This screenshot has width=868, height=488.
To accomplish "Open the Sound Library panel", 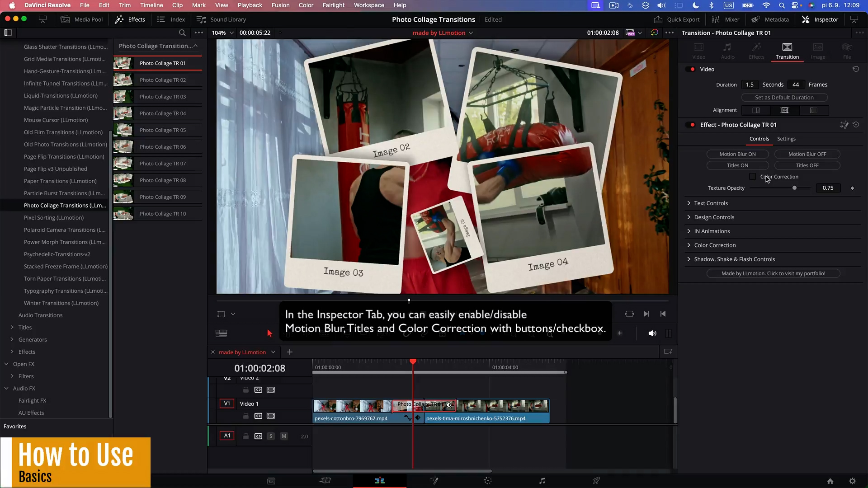I will tap(222, 19).
